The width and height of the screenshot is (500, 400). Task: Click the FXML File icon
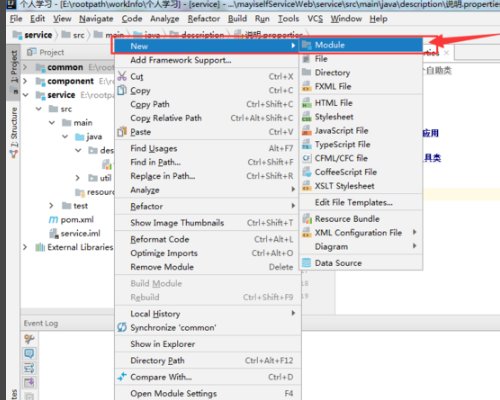(x=306, y=86)
